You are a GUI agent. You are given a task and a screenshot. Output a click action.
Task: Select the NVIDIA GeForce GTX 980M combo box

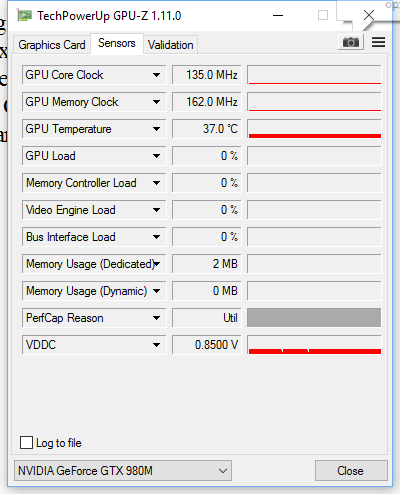(x=123, y=471)
